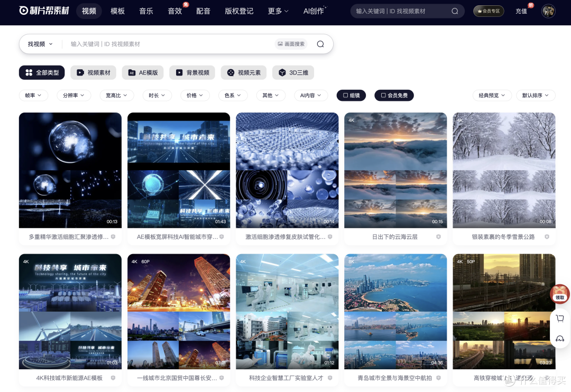This screenshot has height=392, width=571.
Task: Focus the main 找视频素材 keyword input field
Action: point(170,44)
